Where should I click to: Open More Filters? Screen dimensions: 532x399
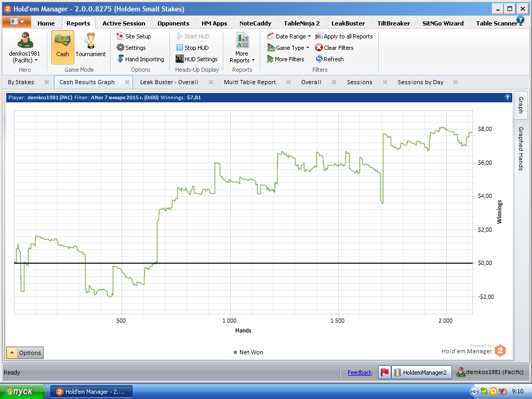(285, 59)
